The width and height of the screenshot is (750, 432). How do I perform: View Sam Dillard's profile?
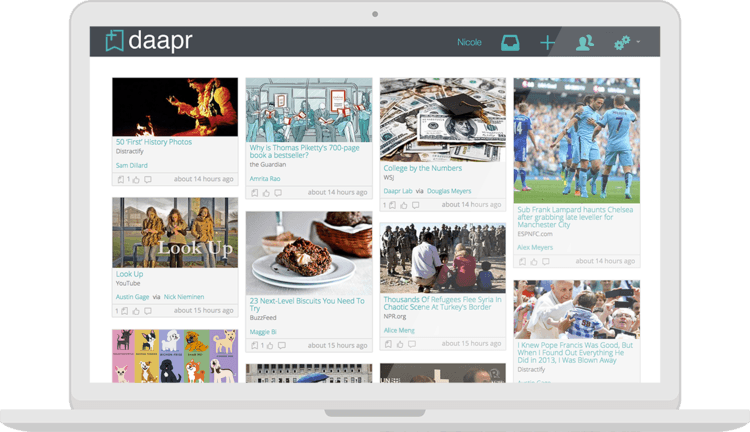[x=132, y=166]
